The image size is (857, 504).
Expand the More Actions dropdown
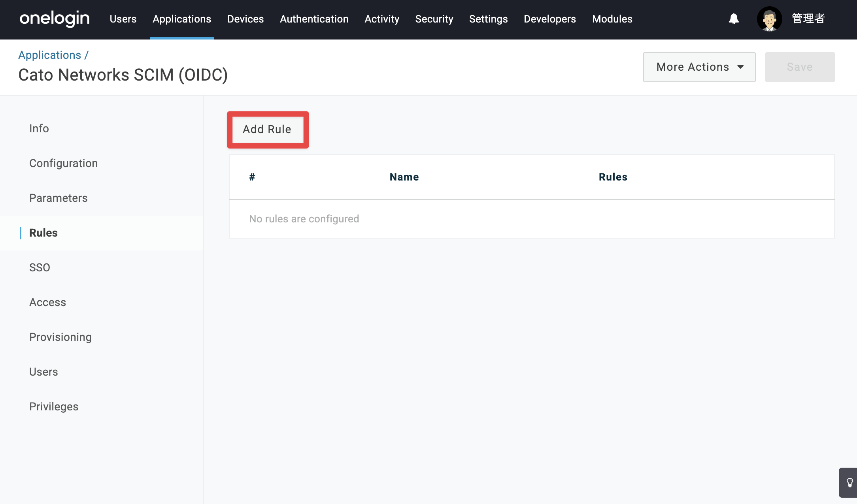click(x=699, y=67)
